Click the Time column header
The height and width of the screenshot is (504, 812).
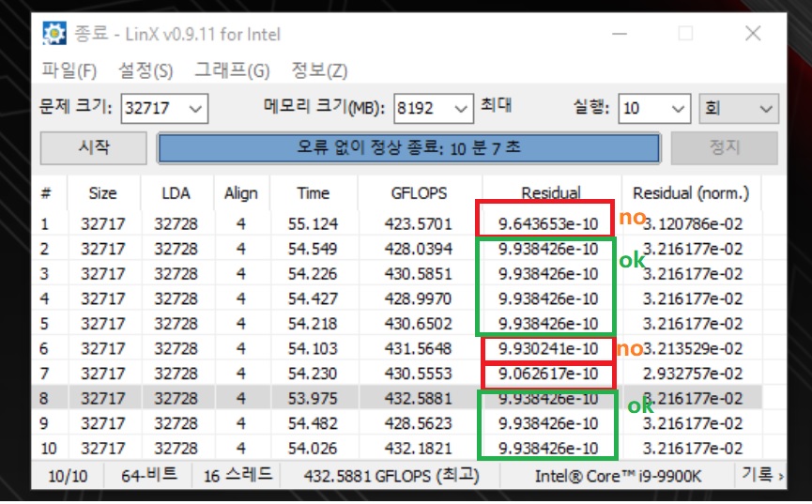[313, 193]
